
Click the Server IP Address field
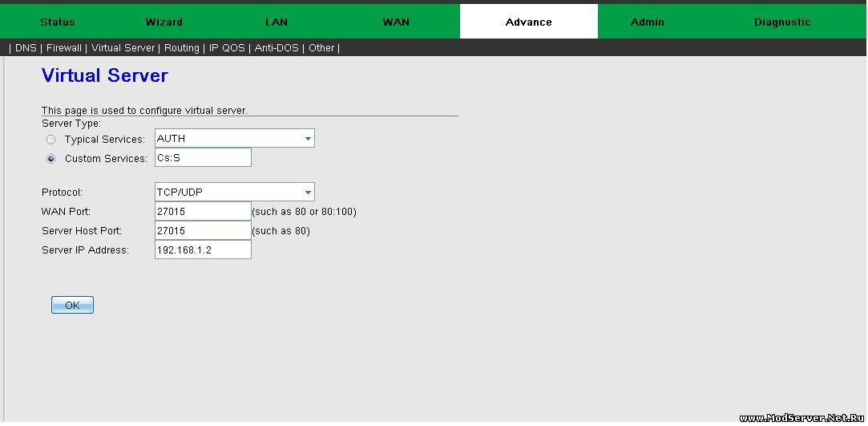point(203,250)
